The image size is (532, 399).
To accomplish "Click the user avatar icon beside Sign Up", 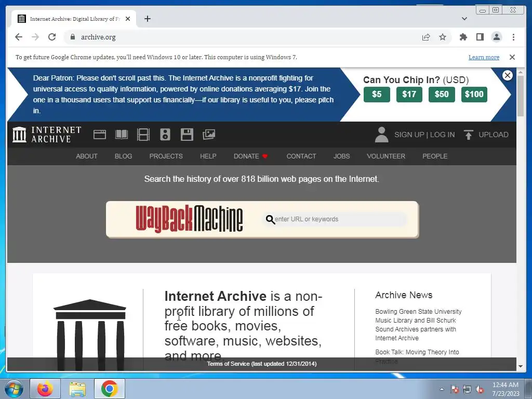I will click(x=382, y=135).
